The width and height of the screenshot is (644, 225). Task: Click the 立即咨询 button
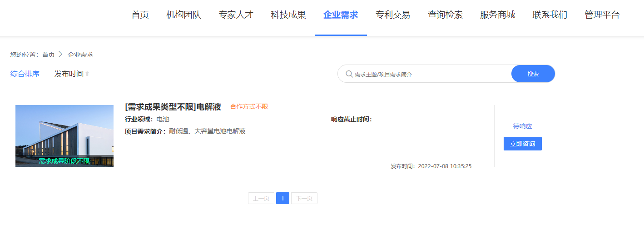(x=522, y=144)
